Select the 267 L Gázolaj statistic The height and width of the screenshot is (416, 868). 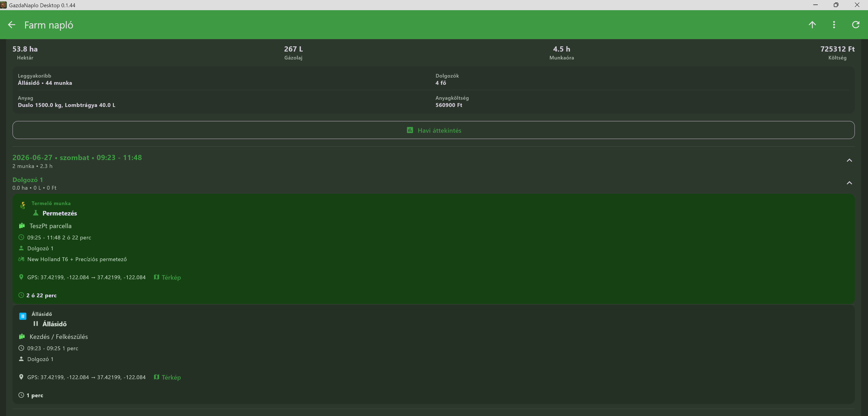pyautogui.click(x=293, y=53)
